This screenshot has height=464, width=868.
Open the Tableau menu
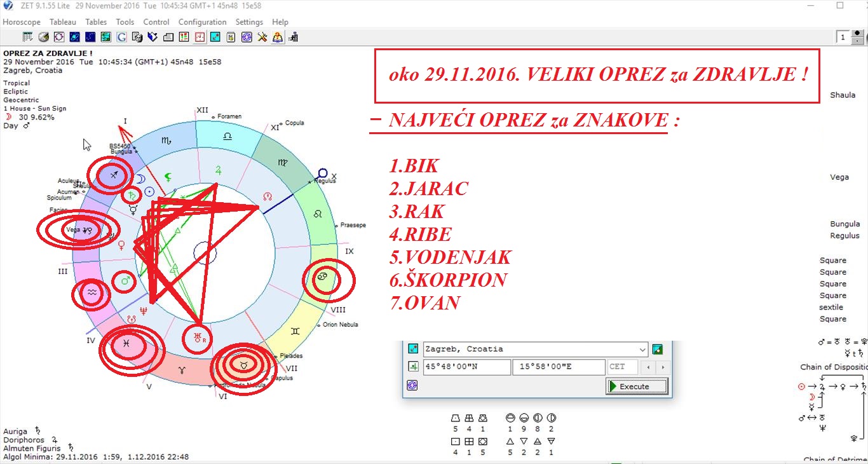pyautogui.click(x=63, y=22)
